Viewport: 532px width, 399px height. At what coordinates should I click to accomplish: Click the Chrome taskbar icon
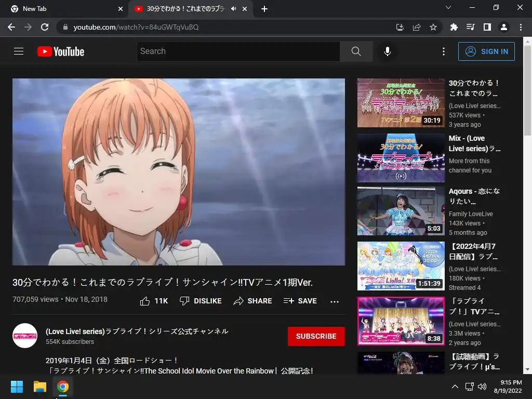click(62, 387)
